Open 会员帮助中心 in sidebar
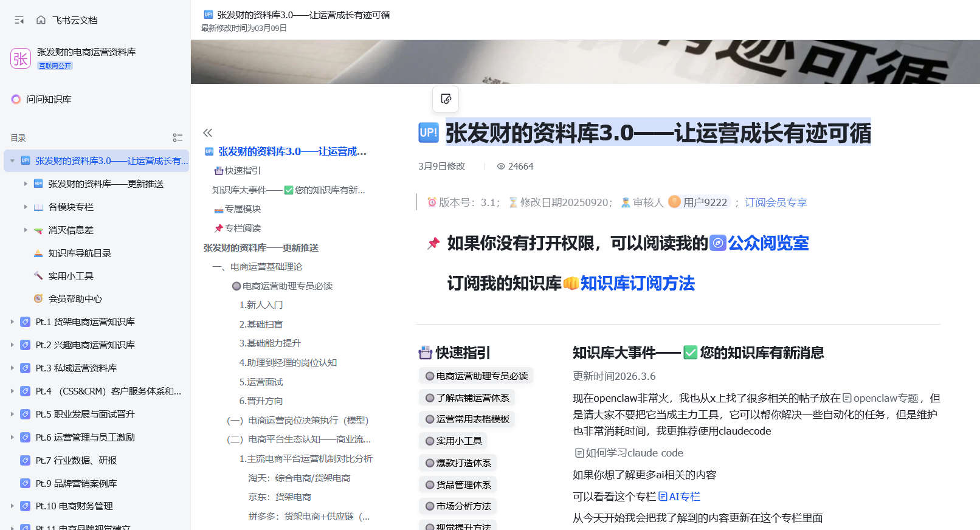 (x=75, y=298)
